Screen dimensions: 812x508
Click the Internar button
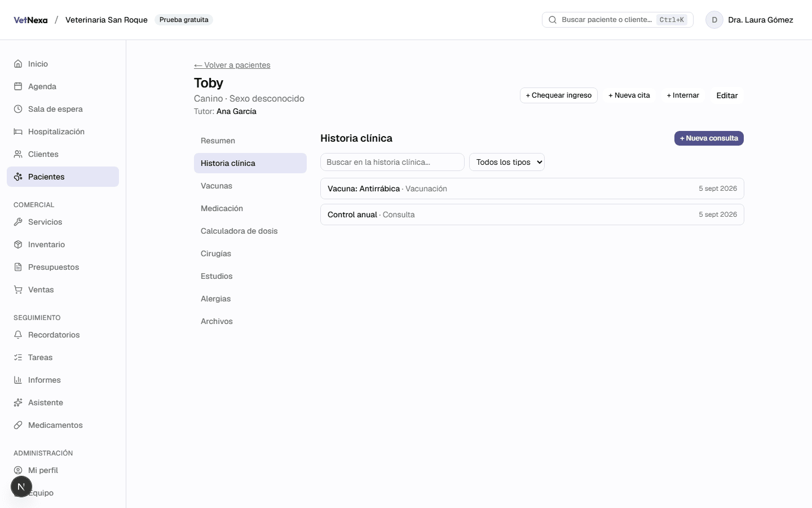(x=683, y=95)
